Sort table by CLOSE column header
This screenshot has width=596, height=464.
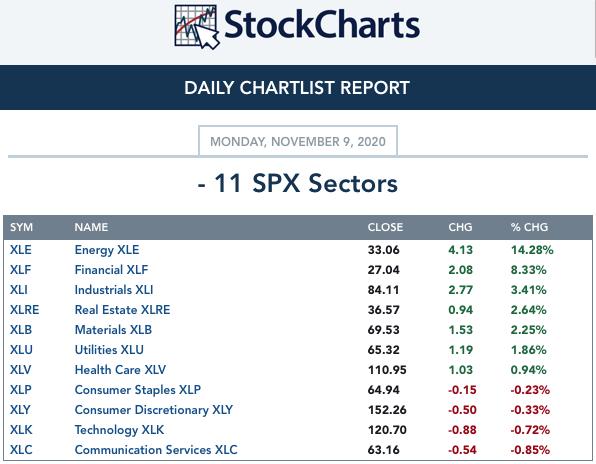click(385, 227)
